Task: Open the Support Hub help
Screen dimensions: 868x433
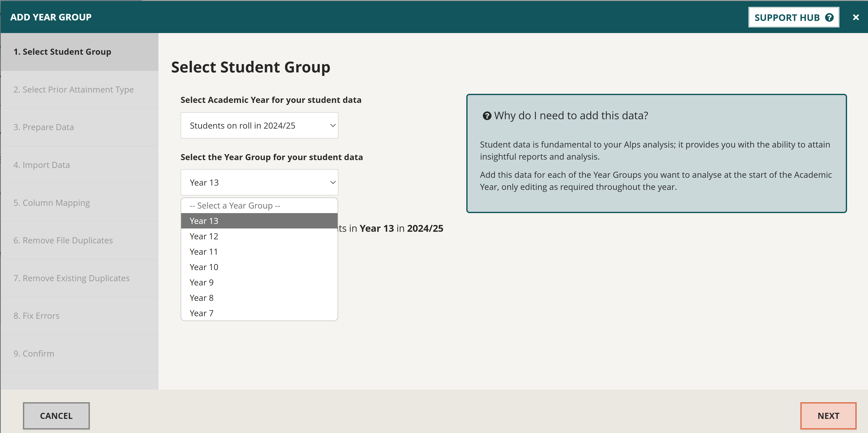Action: (794, 17)
